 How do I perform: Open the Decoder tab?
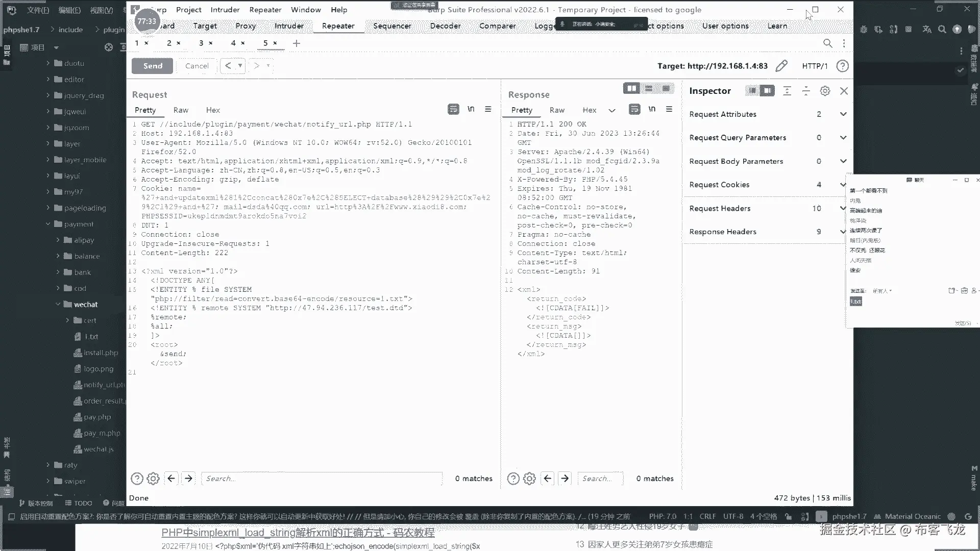coord(445,26)
